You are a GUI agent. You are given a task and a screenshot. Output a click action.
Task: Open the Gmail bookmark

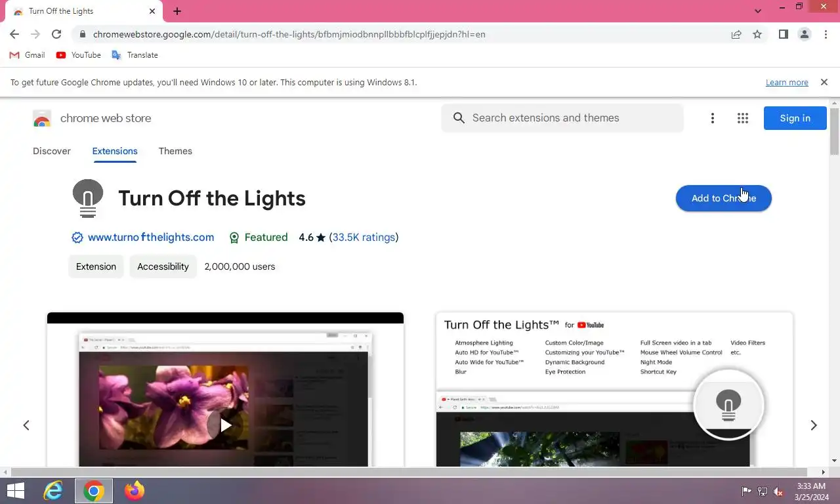27,55
